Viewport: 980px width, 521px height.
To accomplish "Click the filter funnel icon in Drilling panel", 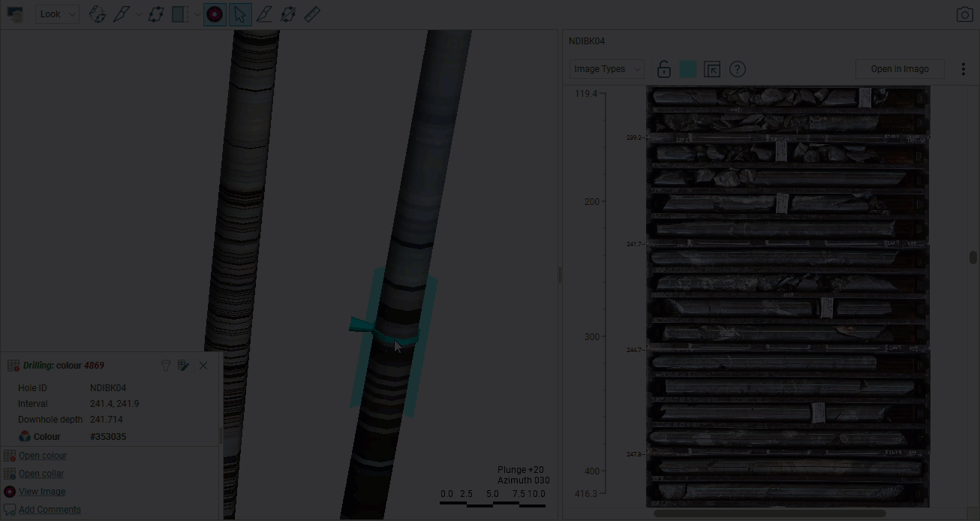I will tap(166, 366).
